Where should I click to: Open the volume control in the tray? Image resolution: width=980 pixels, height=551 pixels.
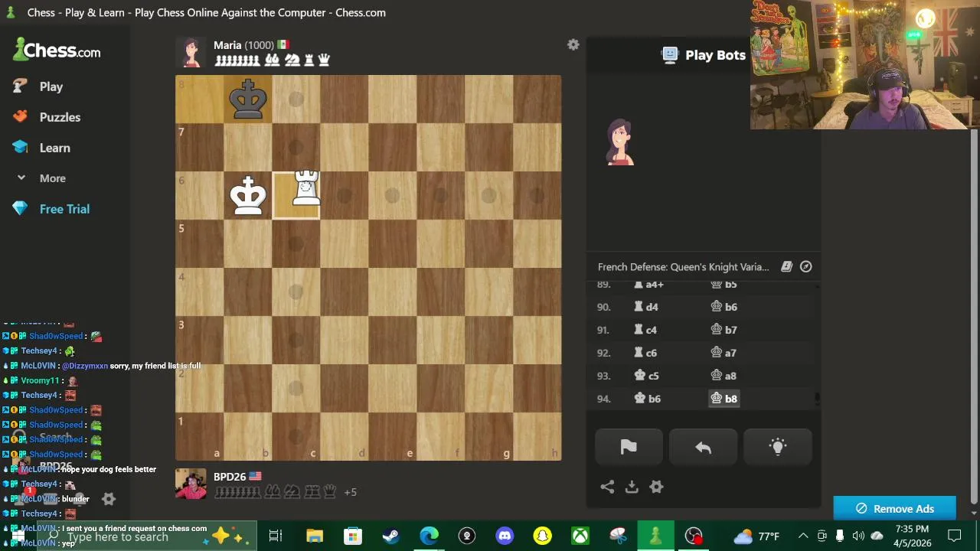(858, 536)
